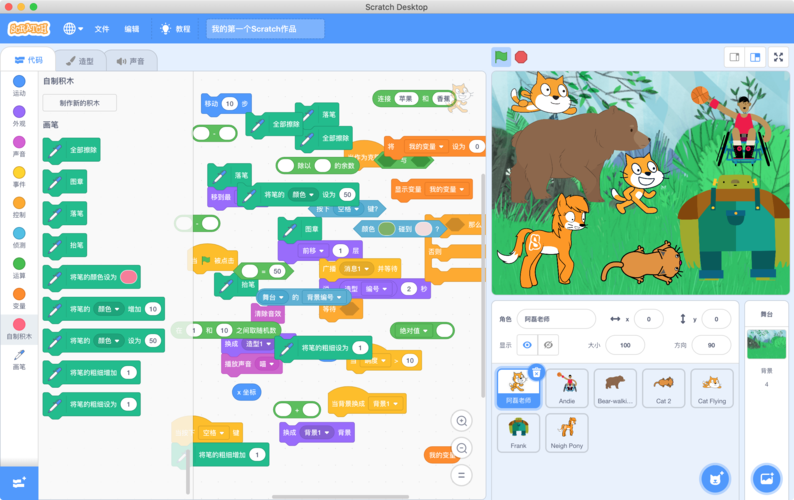The width and height of the screenshot is (794, 500).
Task: Open the language globe menu
Action: pos(73,29)
